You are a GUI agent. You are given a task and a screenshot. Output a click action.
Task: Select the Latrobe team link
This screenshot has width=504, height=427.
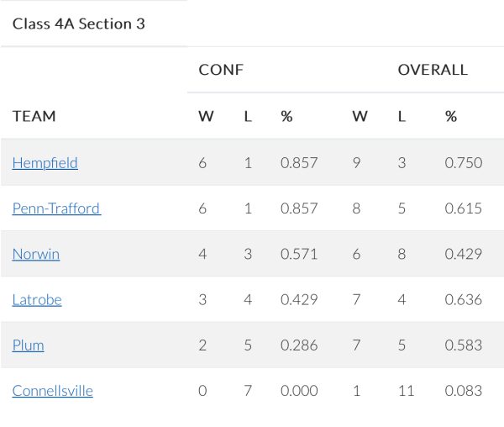37,299
